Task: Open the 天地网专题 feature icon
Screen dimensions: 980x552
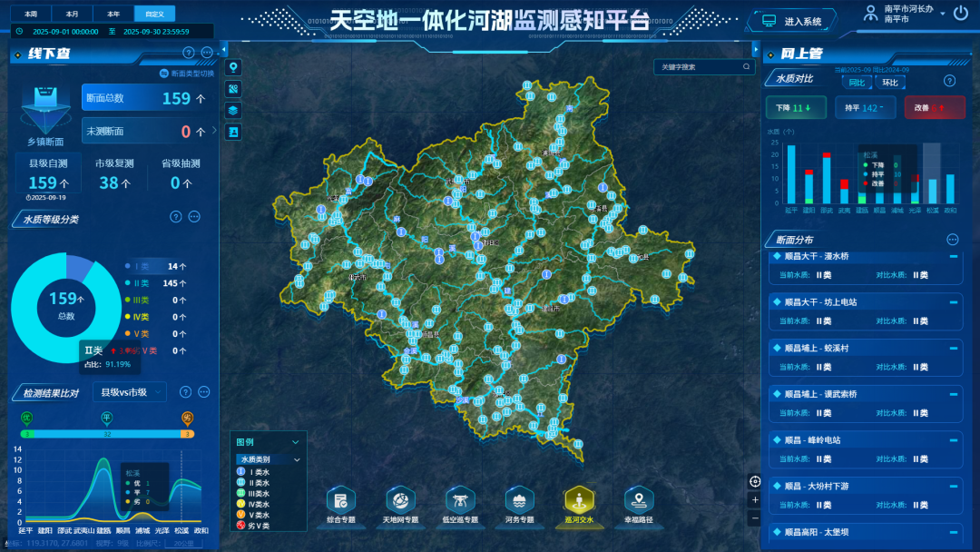Action: tap(400, 500)
